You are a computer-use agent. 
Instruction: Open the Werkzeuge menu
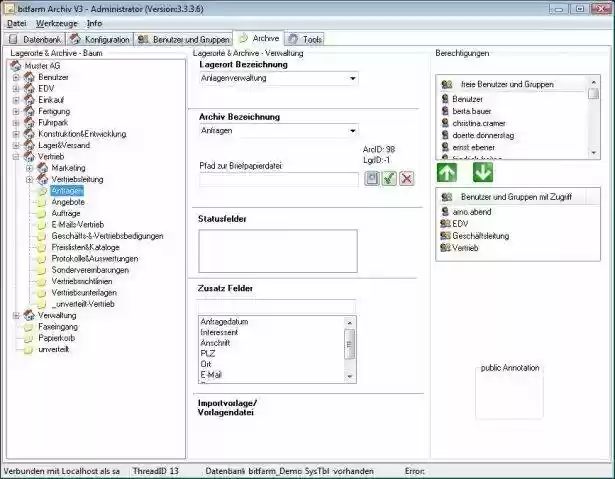click(57, 24)
